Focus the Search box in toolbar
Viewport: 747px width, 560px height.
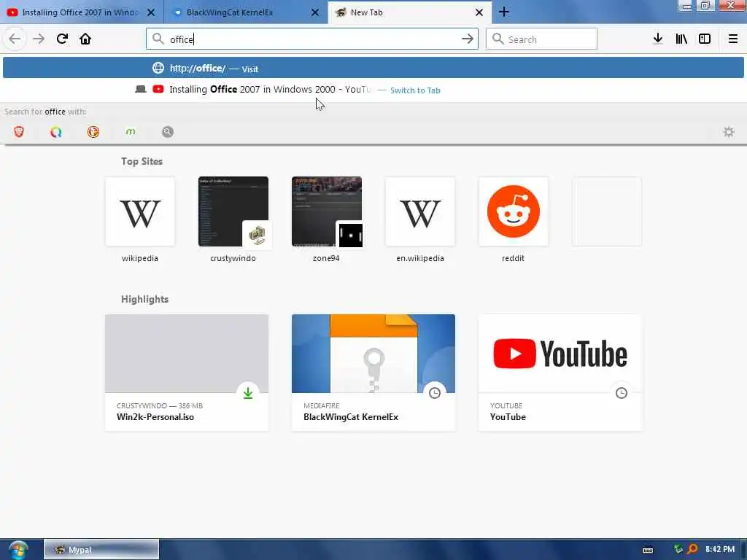541,39
